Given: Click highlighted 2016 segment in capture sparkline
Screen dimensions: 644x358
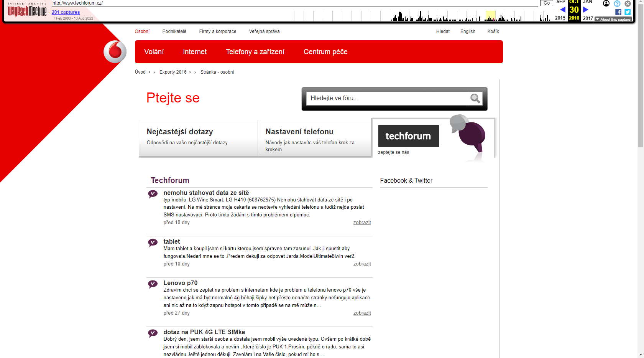Looking at the screenshot, I should [x=490, y=16].
